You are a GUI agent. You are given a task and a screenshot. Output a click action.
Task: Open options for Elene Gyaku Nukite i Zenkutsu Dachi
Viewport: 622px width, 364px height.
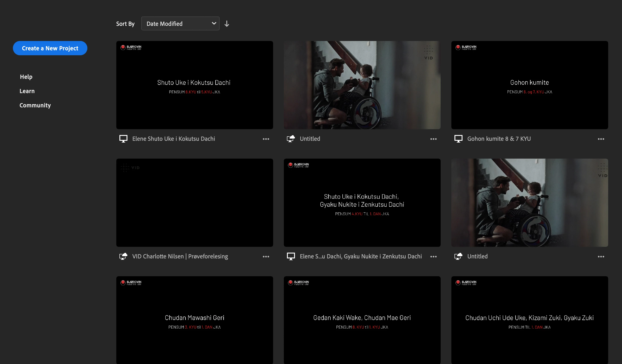pyautogui.click(x=433, y=257)
